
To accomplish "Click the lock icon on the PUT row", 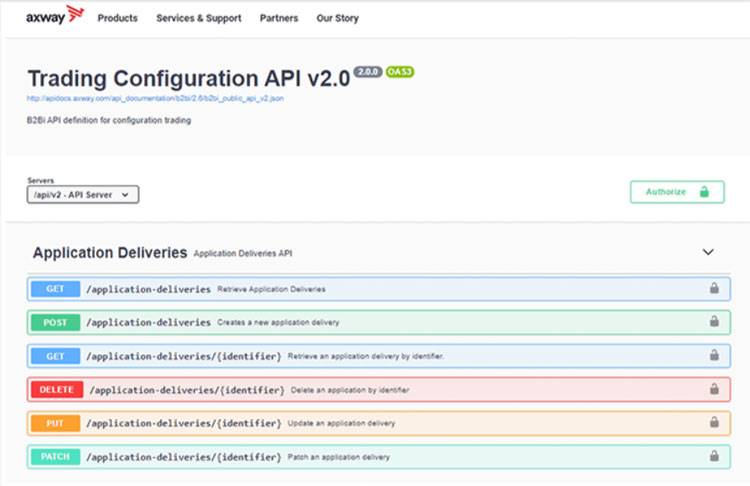I will click(714, 423).
